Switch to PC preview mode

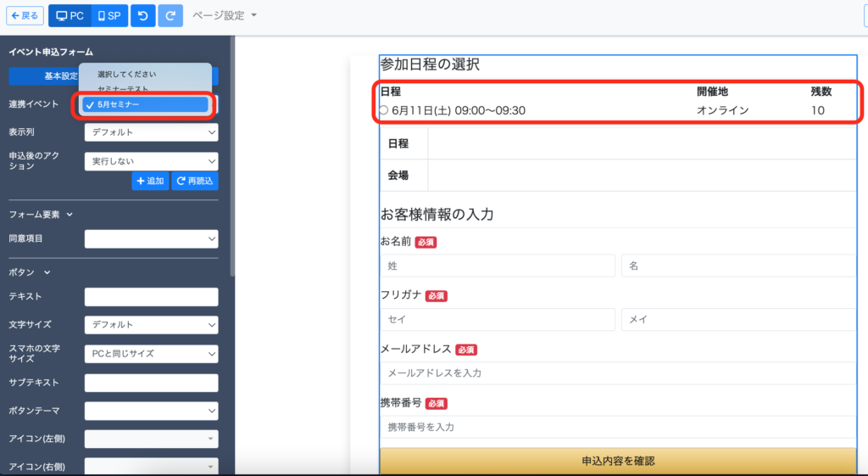point(70,15)
